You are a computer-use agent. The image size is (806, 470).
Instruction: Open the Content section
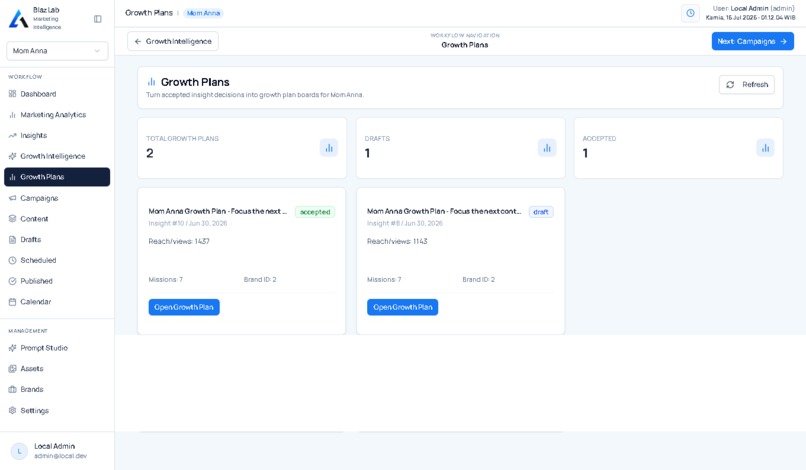[57, 219]
